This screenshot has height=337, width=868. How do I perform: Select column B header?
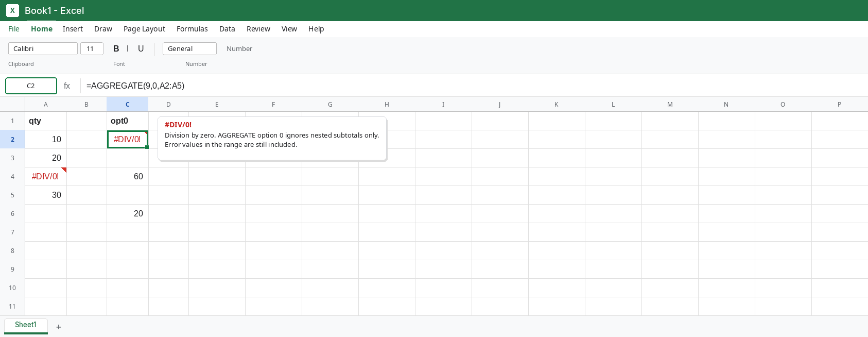(x=86, y=104)
